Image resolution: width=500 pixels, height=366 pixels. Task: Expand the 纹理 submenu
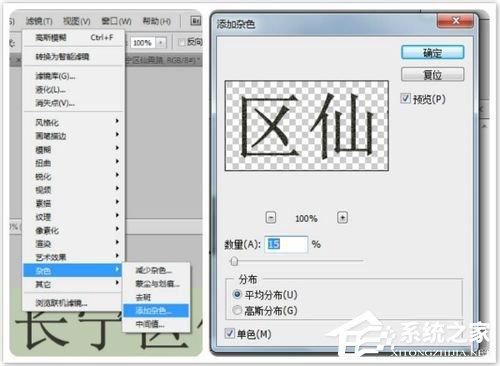point(73,217)
